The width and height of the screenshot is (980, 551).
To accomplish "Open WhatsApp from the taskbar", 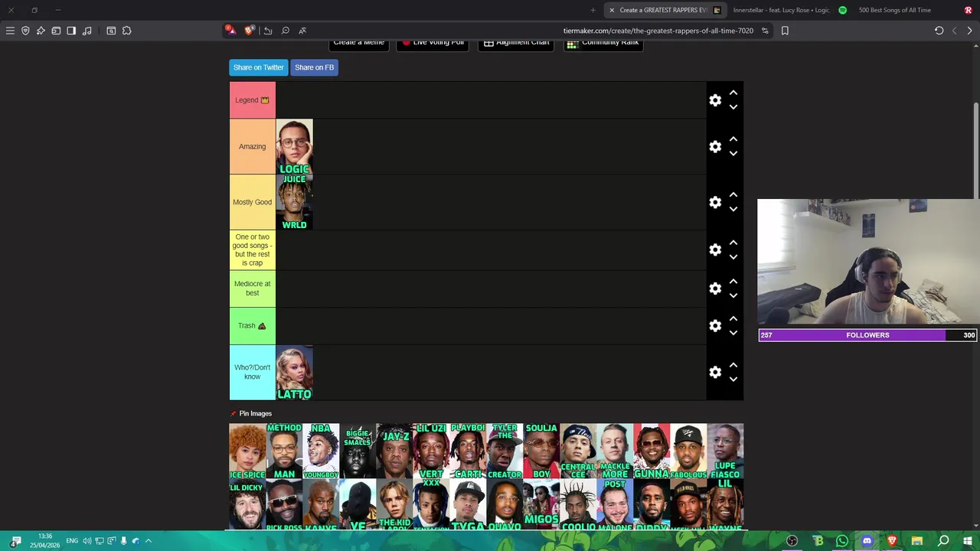I will (x=841, y=541).
